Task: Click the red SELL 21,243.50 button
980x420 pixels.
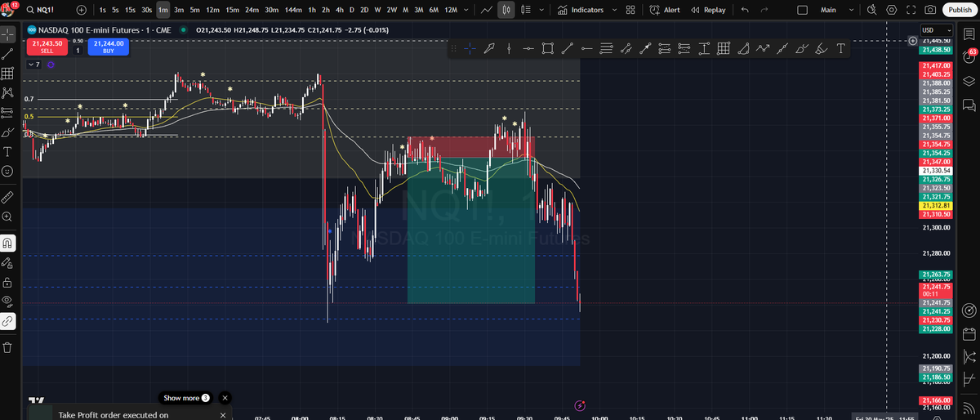Action: [x=47, y=46]
